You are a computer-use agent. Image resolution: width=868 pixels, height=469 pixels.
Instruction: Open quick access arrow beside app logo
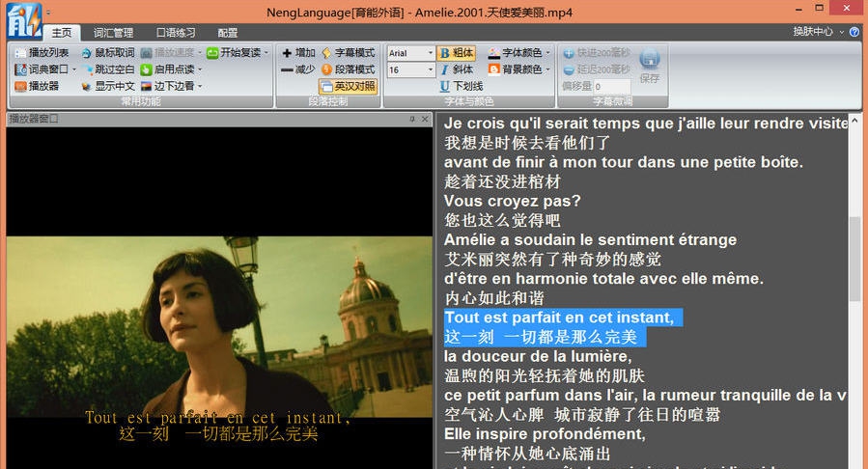click(48, 12)
